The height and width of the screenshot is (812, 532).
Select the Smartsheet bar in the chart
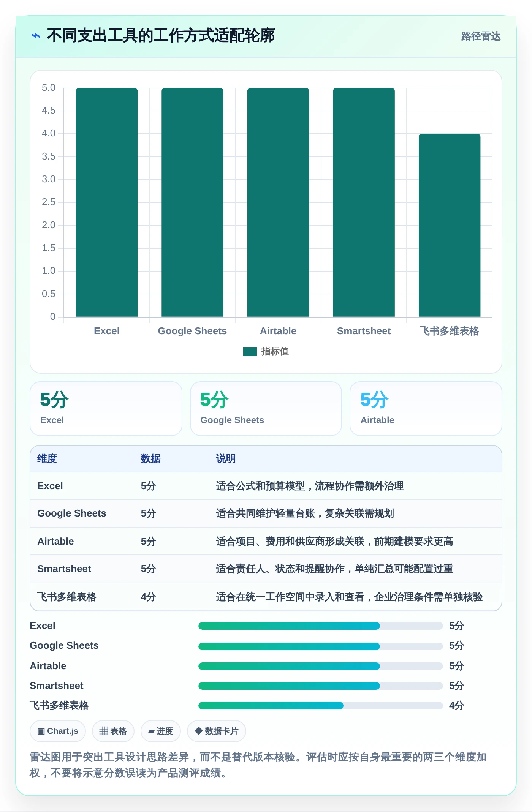(364, 202)
